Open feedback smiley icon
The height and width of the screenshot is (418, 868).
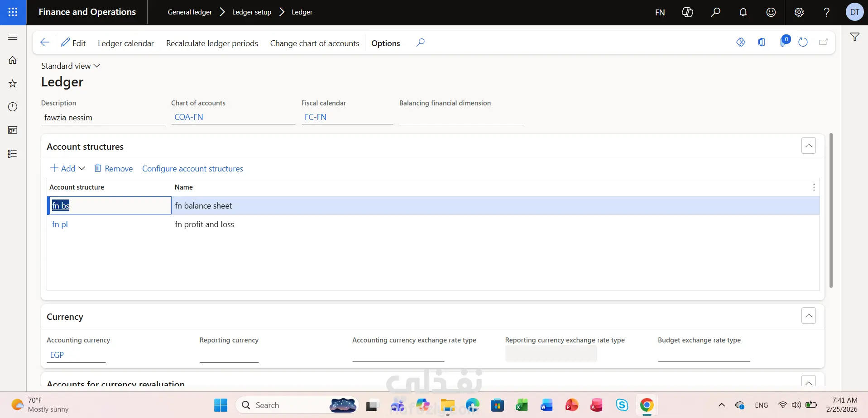click(x=771, y=12)
